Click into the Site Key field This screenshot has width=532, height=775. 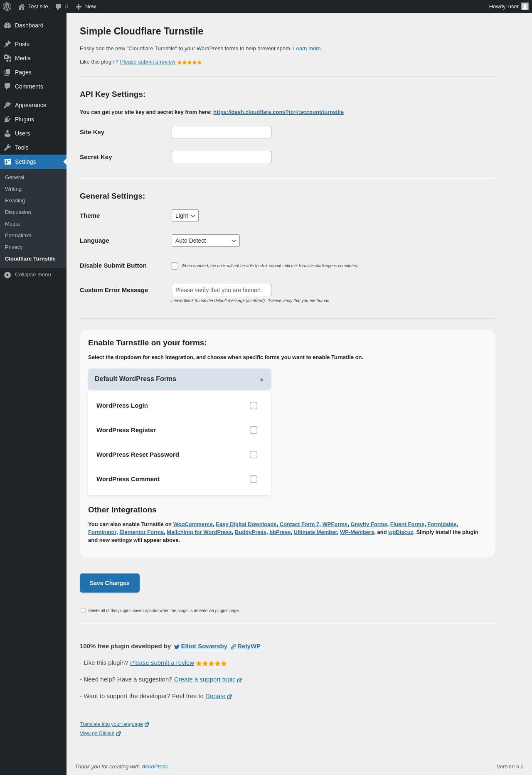click(222, 132)
